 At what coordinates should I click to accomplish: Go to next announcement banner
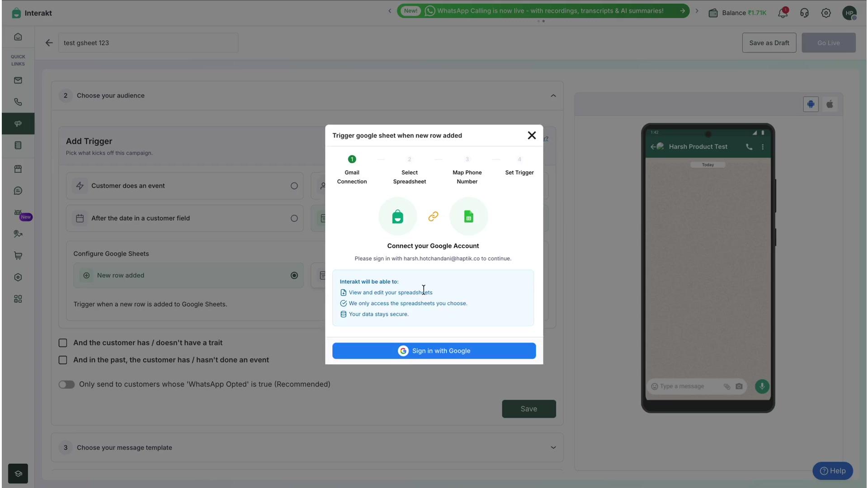click(697, 11)
